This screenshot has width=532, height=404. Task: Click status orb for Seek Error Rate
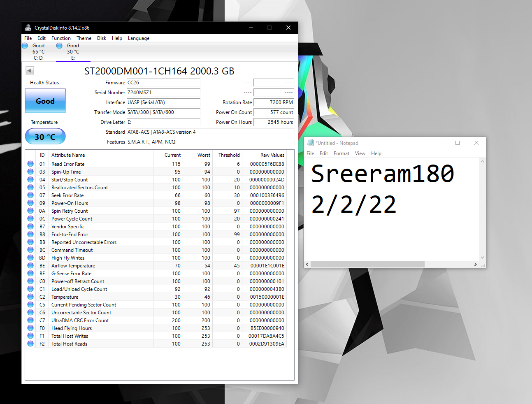pos(30,195)
